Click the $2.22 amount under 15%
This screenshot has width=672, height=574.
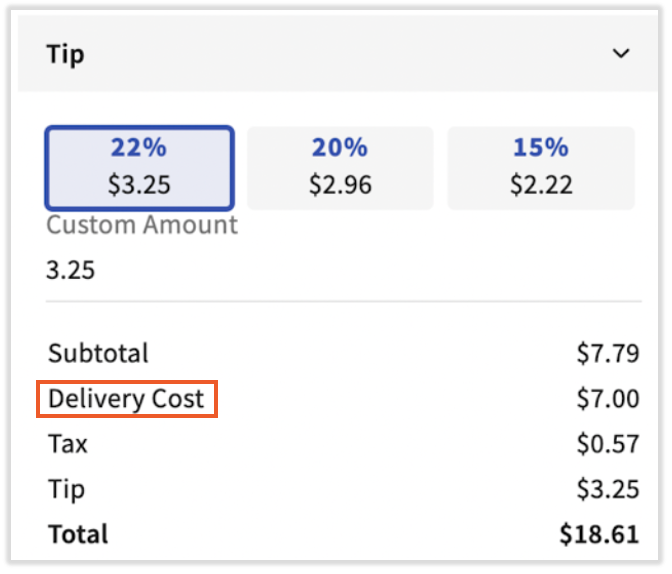541,184
